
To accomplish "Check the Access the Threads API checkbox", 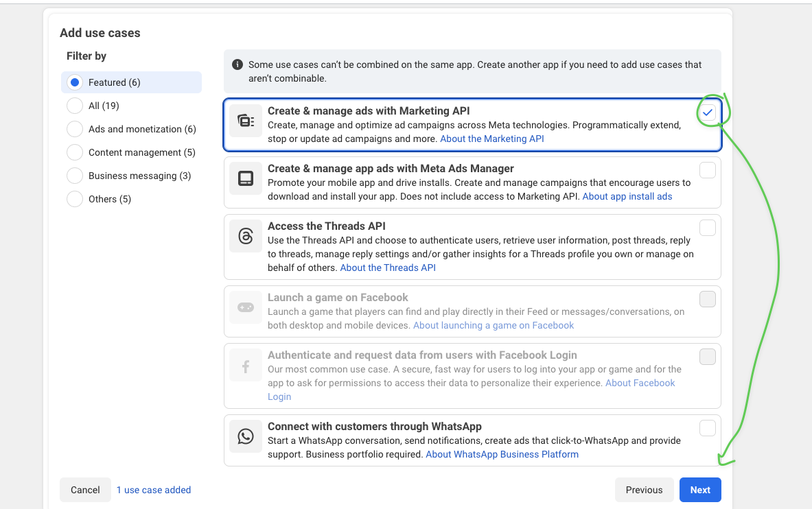I will coord(707,228).
